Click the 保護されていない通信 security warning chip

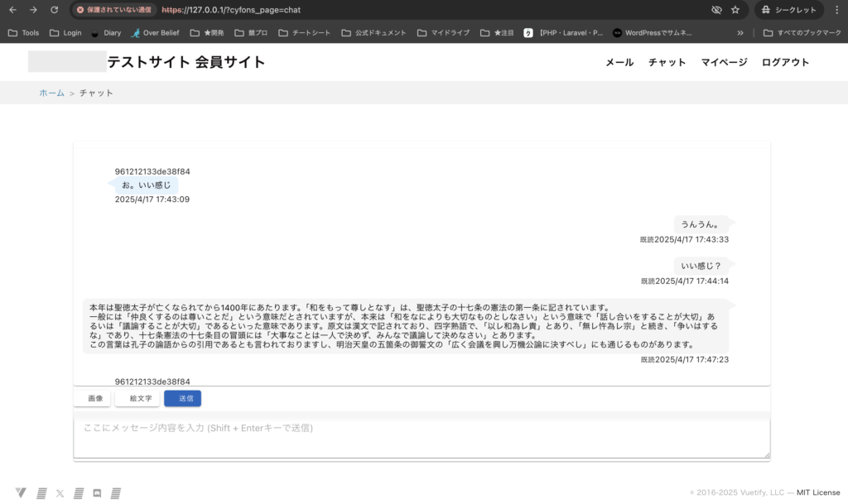[112, 10]
